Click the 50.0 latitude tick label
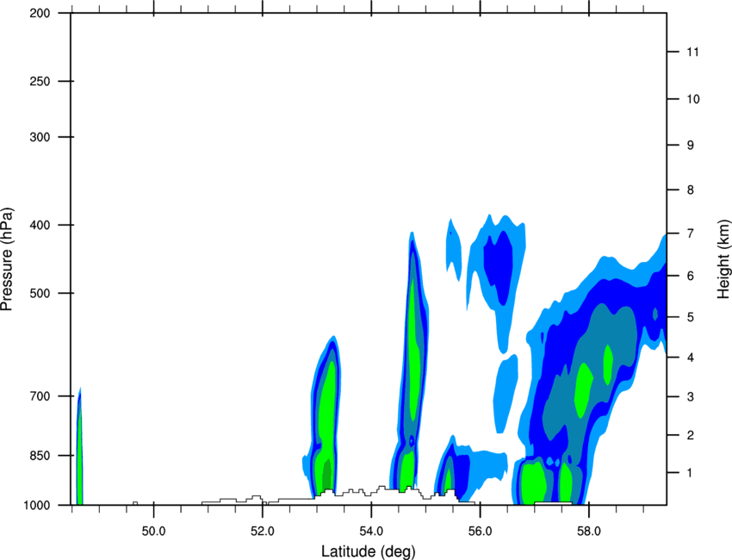Viewport: 732px width, 560px height. (x=153, y=532)
